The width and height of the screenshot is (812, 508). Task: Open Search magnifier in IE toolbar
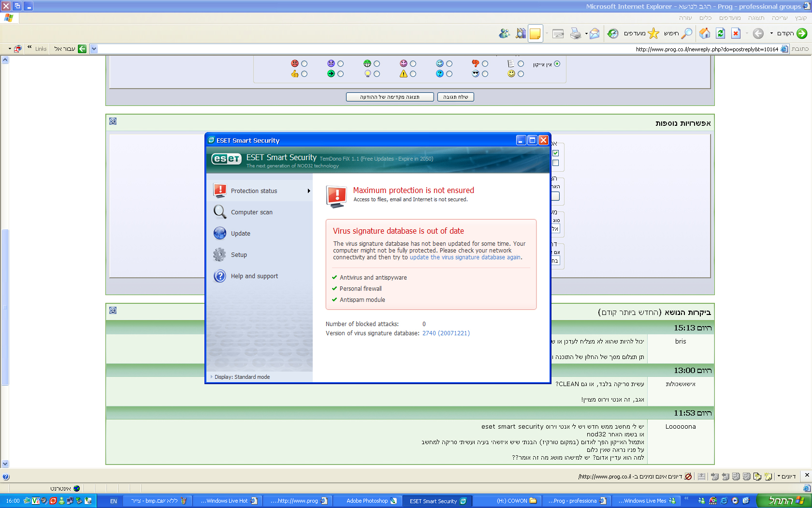(687, 33)
